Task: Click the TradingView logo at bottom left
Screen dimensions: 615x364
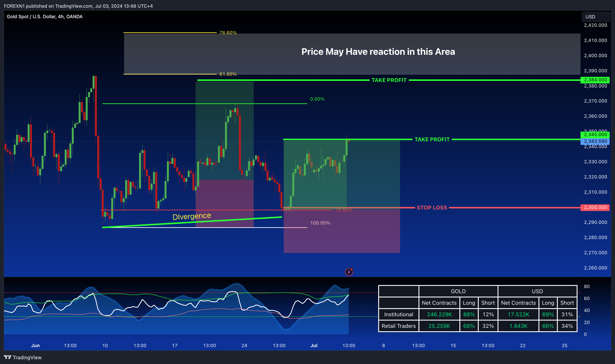Action: pyautogui.click(x=22, y=357)
